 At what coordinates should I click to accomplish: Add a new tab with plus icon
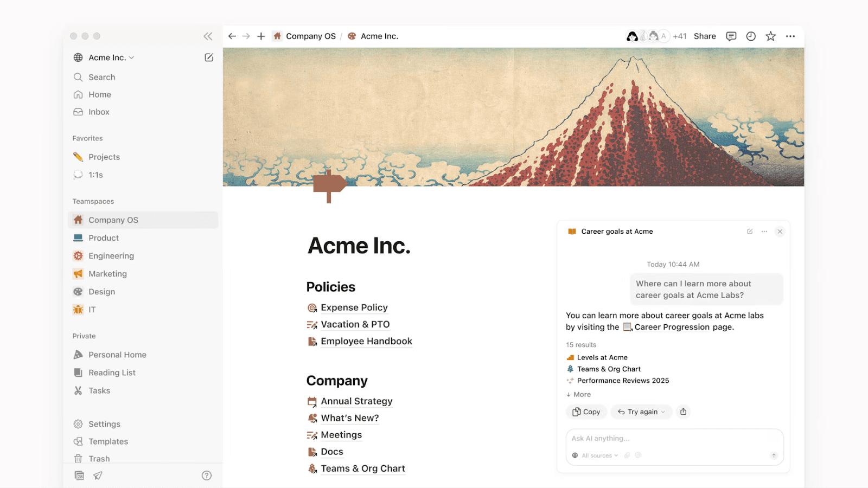261,36
